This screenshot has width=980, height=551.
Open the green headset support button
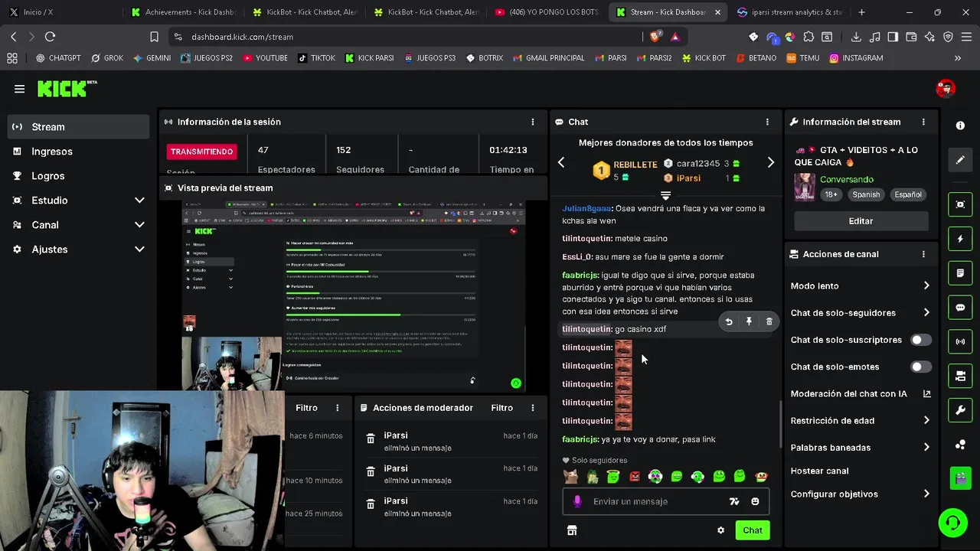point(952,523)
